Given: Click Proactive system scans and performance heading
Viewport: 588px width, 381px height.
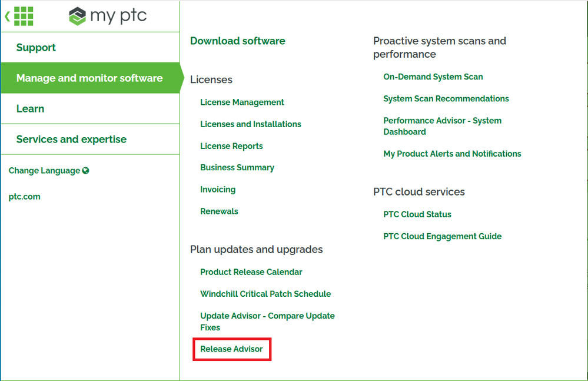Looking at the screenshot, I should point(440,47).
